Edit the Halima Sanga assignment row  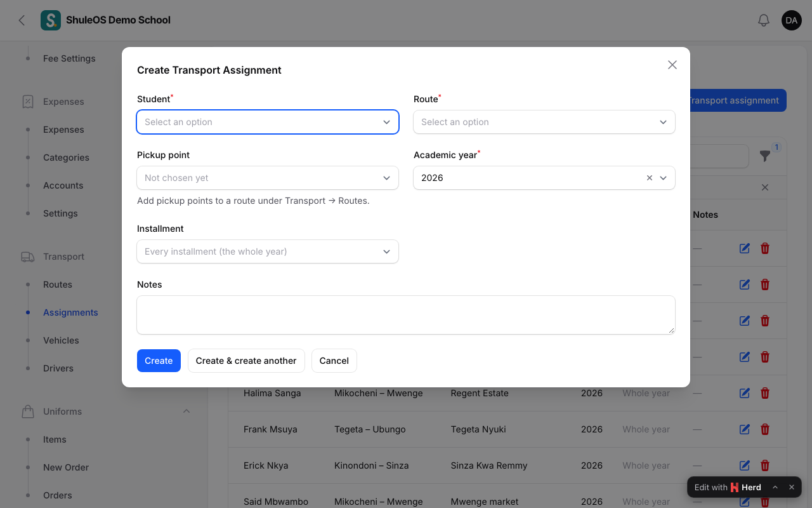(x=745, y=393)
